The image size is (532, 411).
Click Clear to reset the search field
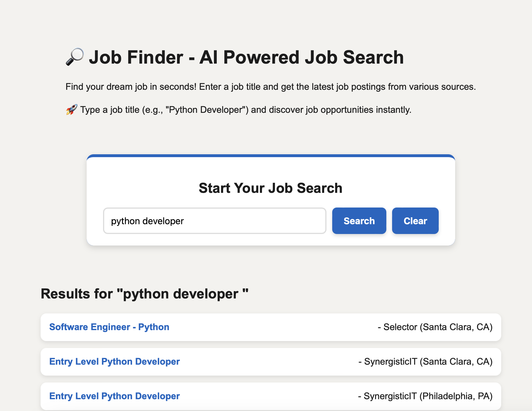415,221
